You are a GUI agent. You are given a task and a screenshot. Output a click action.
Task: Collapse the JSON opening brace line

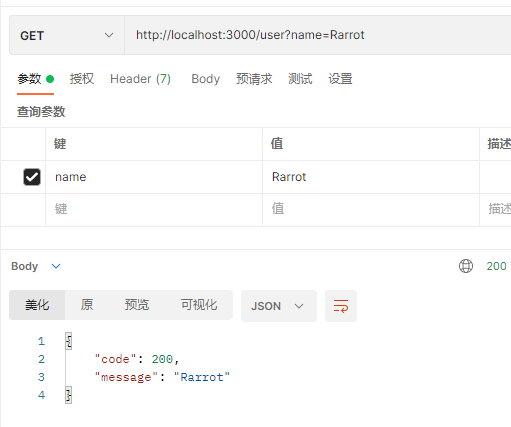tap(69, 341)
